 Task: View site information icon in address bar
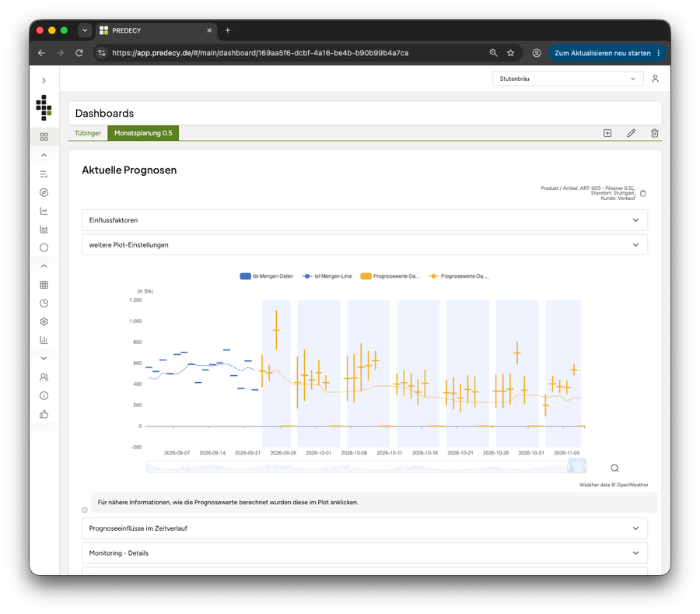click(x=102, y=53)
